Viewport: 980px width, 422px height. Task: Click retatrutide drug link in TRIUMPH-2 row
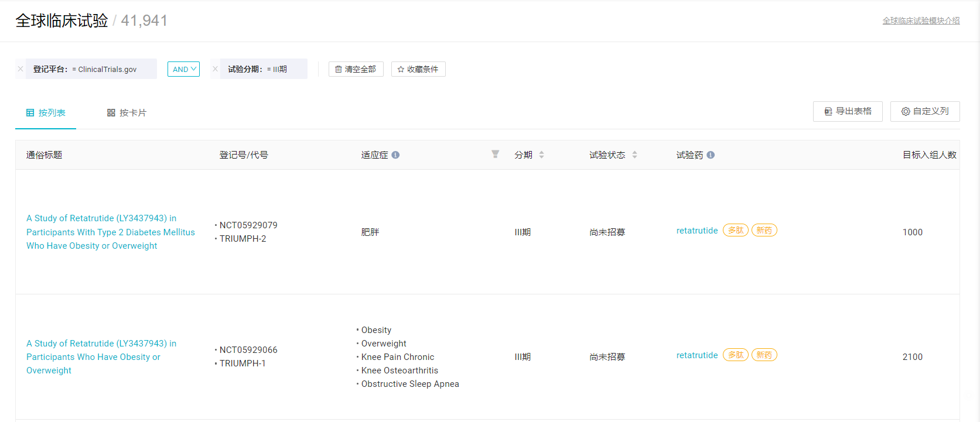[696, 231]
